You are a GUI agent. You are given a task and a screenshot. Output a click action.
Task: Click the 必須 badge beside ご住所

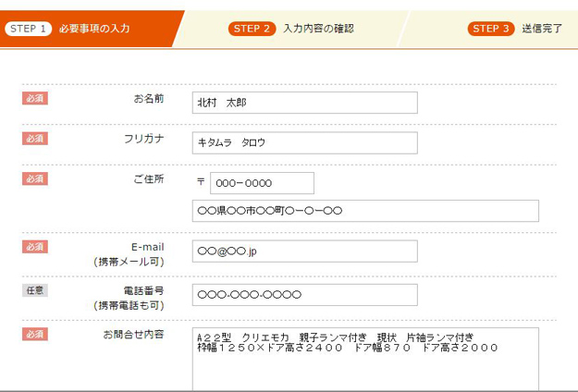pyautogui.click(x=35, y=178)
